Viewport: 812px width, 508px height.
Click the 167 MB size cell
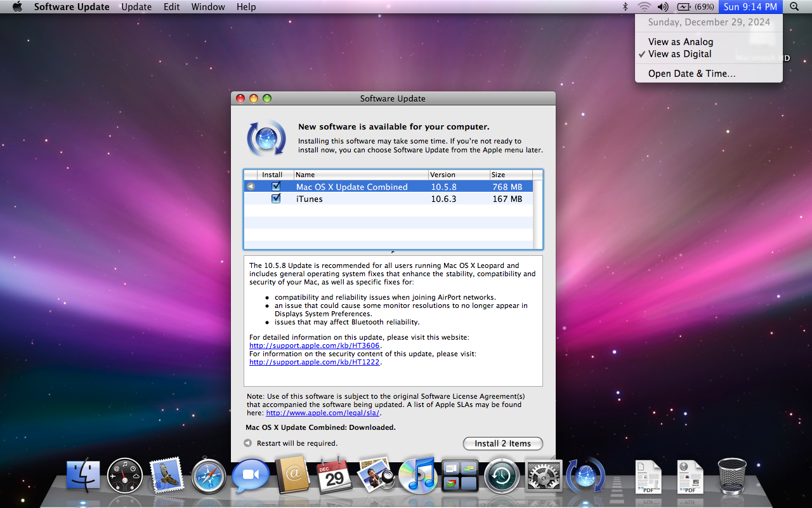tap(507, 199)
